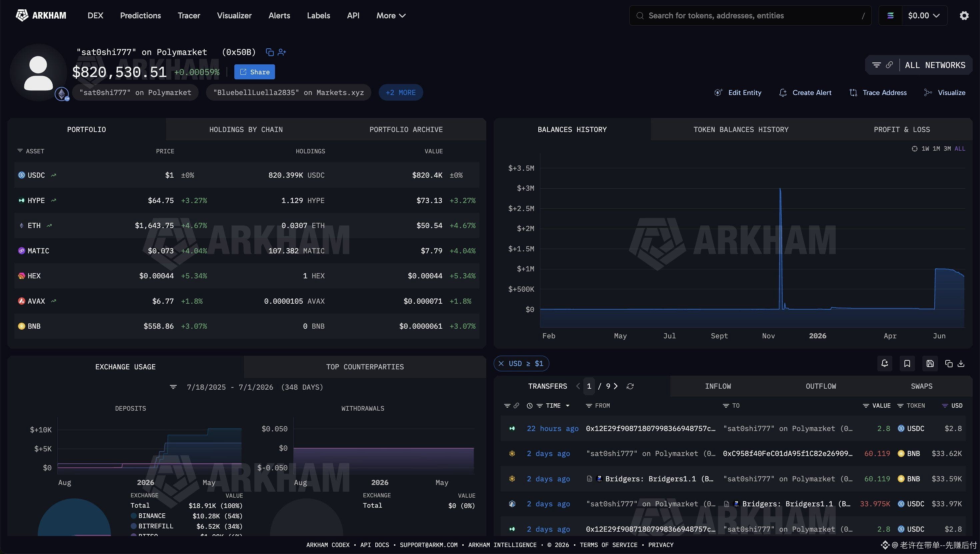
Task: Click the floppy-disk save icon above transfers
Action: [x=930, y=363]
